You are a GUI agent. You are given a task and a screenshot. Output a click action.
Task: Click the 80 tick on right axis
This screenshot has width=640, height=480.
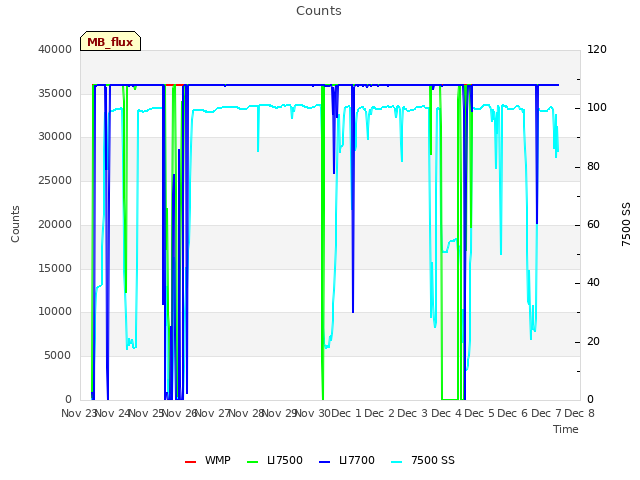[x=593, y=166]
